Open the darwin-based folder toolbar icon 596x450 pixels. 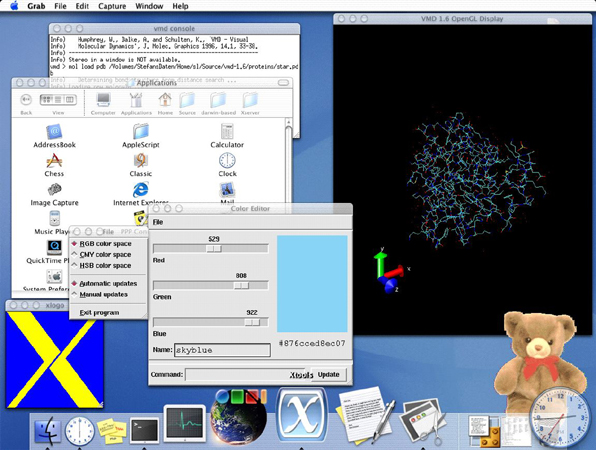click(218, 100)
